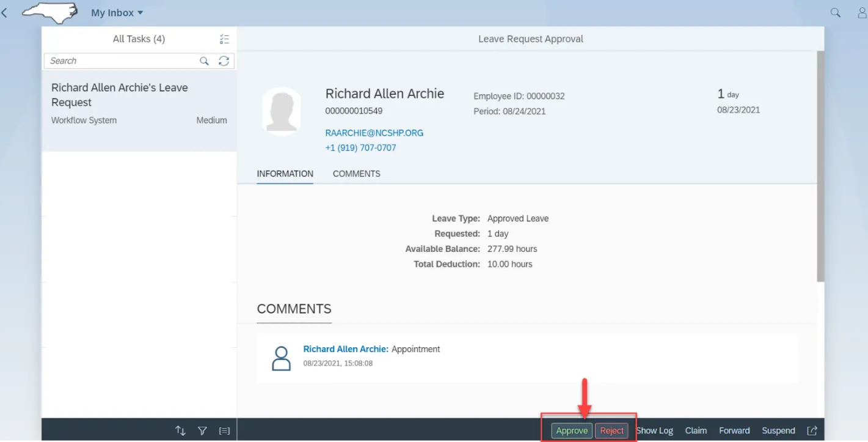Group the task list
The height and width of the screenshot is (442, 868).
[224, 430]
